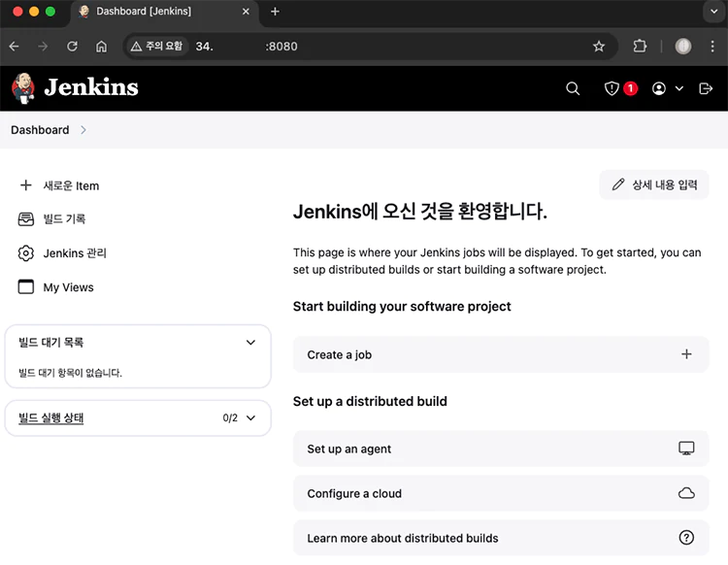Click the Jenkins wordmark in header
Image resolution: width=728 pixels, height=565 pixels.
tap(91, 87)
